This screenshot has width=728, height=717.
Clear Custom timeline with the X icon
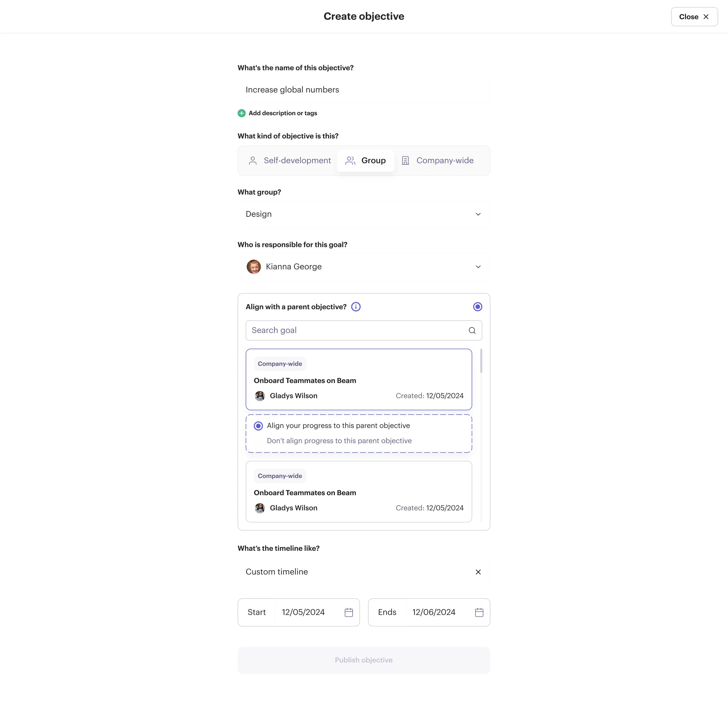(x=478, y=572)
